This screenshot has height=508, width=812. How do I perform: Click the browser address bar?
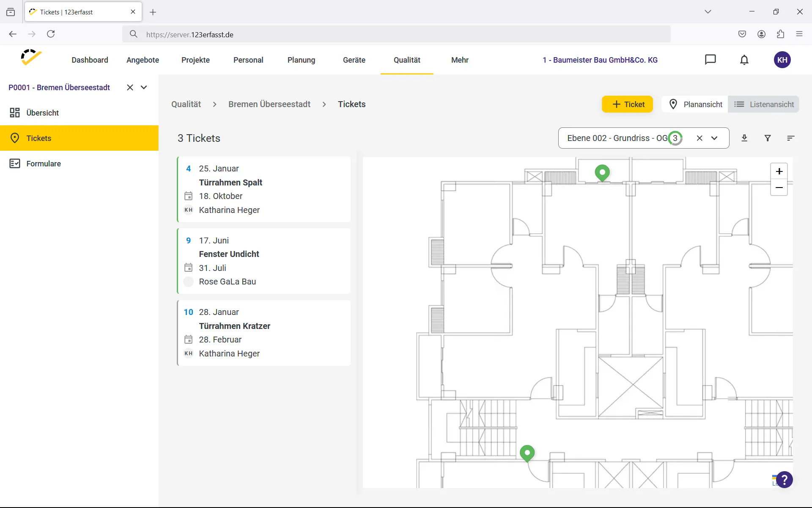[396, 34]
